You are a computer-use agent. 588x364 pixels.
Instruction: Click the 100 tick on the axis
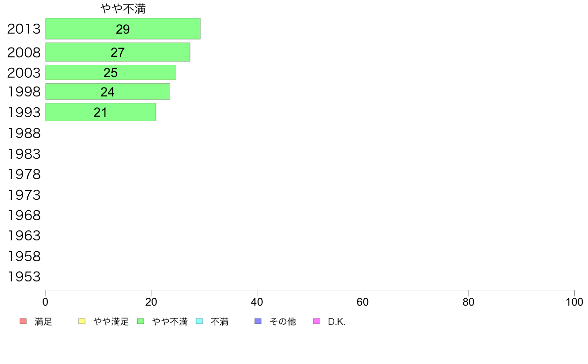point(574,302)
